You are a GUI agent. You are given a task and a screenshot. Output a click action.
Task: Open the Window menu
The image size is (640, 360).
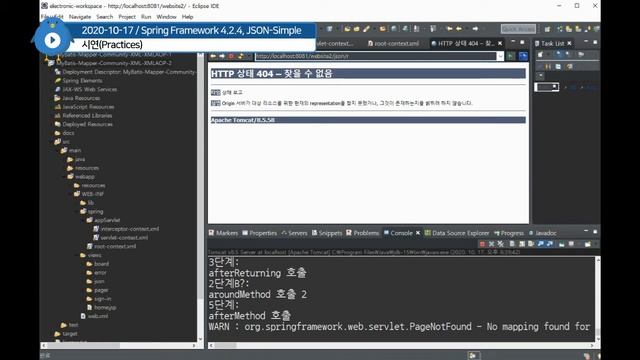pyautogui.click(x=166, y=17)
